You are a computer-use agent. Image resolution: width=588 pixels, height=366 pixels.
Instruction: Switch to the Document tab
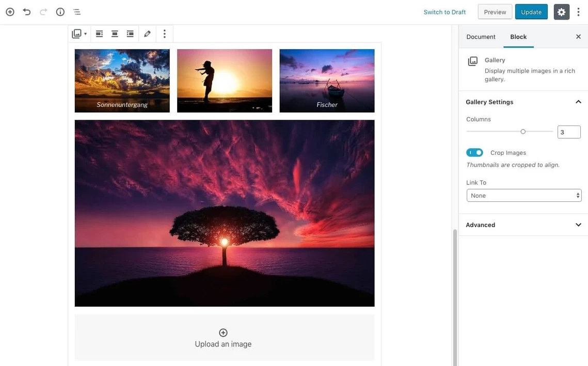[481, 37]
